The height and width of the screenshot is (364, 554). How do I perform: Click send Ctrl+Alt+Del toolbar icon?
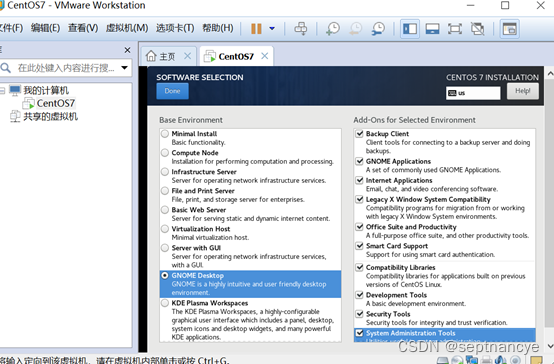301,28
